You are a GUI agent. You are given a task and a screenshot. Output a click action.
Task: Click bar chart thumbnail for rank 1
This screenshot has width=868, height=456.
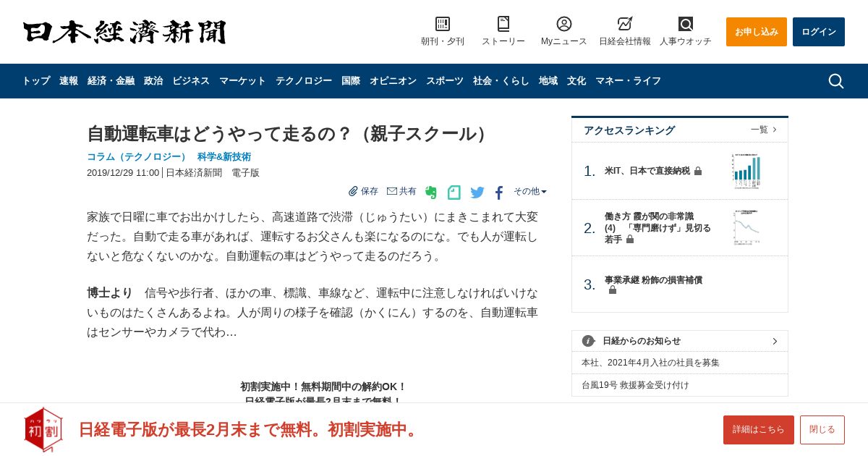coord(746,171)
